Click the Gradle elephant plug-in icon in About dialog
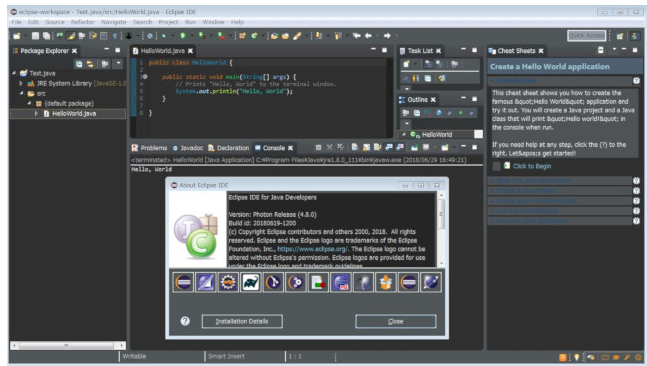 pos(250,283)
